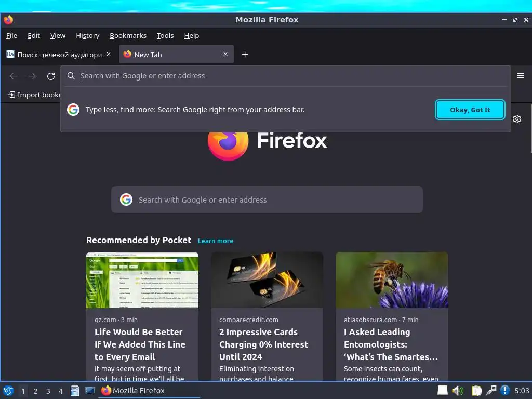This screenshot has height=399, width=532.
Task: Open the Tools menu
Action: [x=165, y=36]
